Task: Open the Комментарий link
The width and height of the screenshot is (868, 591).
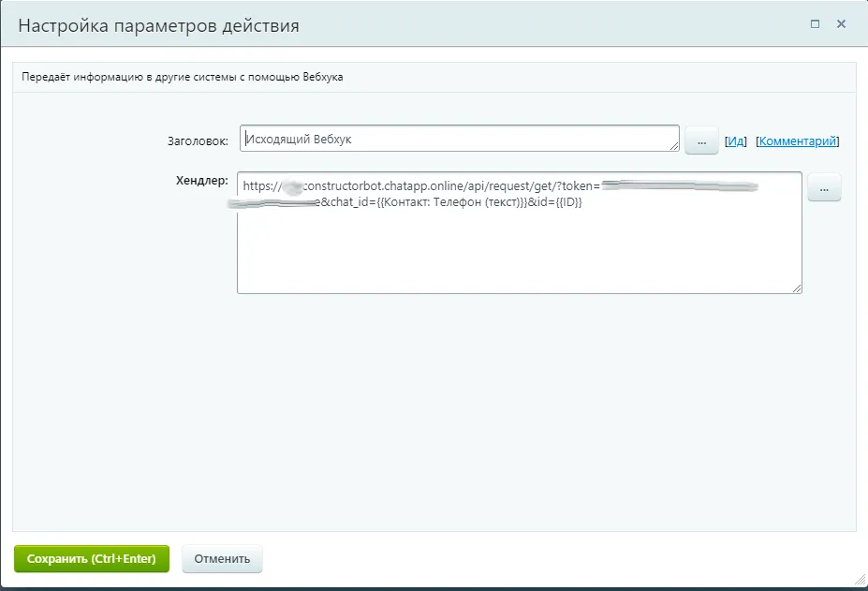Action: click(x=797, y=140)
